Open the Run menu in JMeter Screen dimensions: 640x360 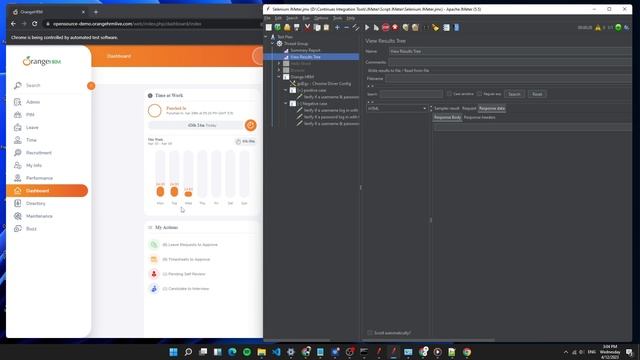(x=306, y=18)
